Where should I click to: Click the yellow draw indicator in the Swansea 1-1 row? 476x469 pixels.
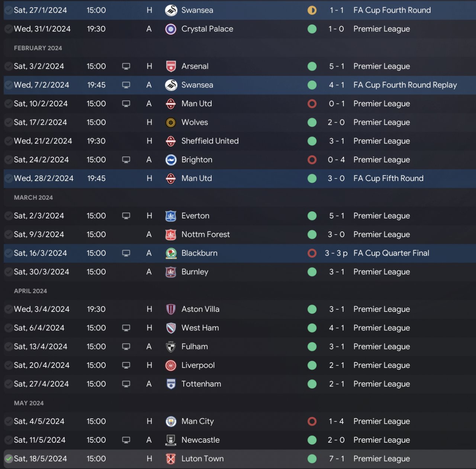pyautogui.click(x=312, y=10)
